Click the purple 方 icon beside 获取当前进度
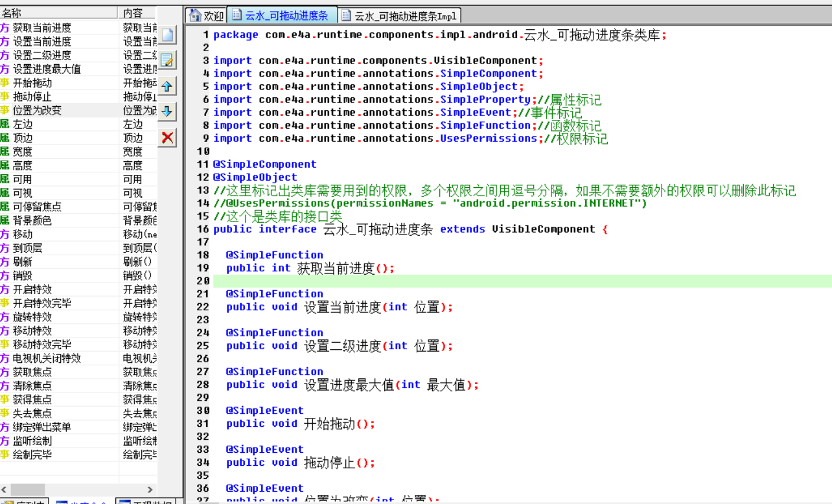Viewport: 832px width, 504px height. coord(5,28)
